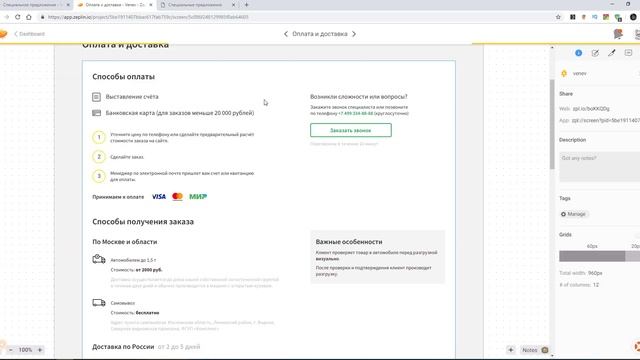Close the 'Оплата и доставка' browser tab

tap(151, 5)
